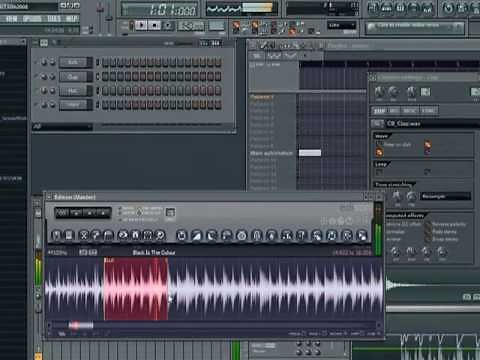Screen dimensions: 480x360
Task: Toggle the mute LED on the Clap channel
Action: pyautogui.click(x=36, y=77)
